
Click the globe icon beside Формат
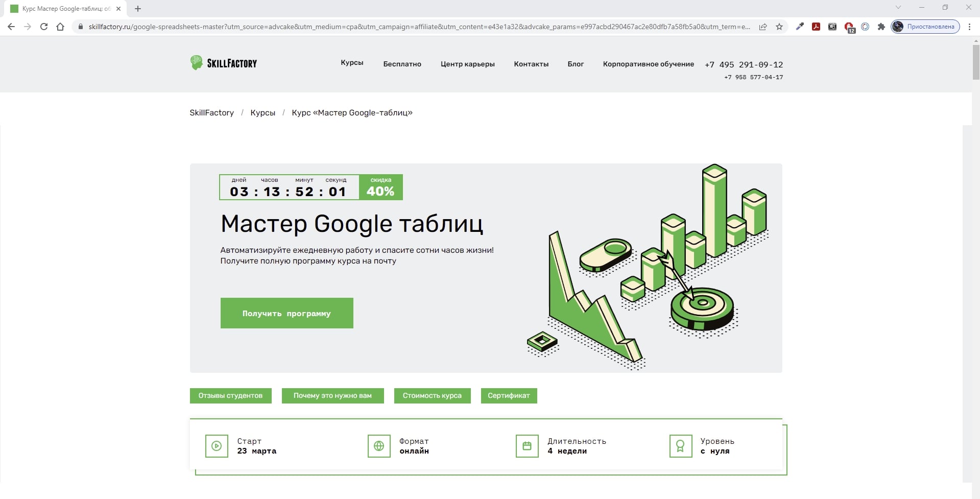tap(379, 446)
